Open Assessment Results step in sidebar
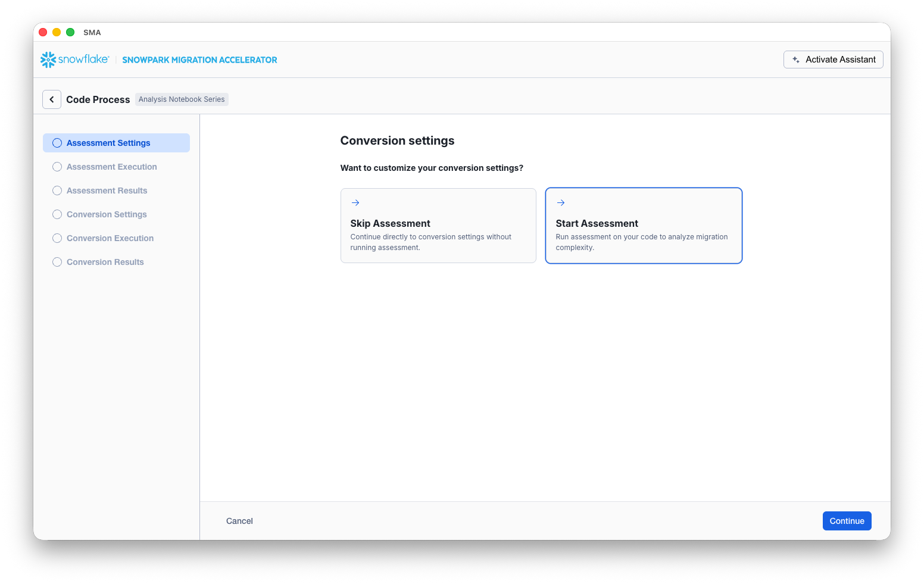Viewport: 924px width, 584px height. (x=107, y=190)
